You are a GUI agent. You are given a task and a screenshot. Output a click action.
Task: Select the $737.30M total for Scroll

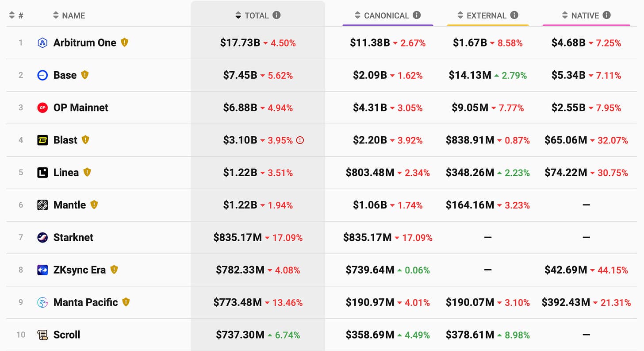(240, 335)
